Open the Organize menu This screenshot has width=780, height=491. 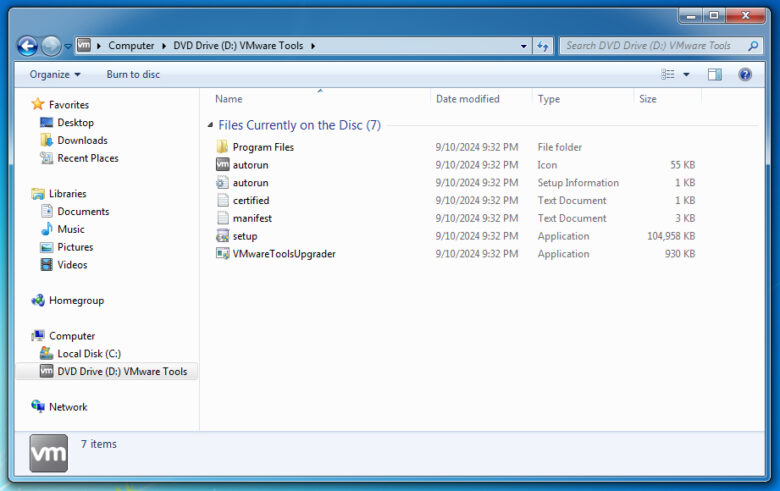click(x=55, y=75)
